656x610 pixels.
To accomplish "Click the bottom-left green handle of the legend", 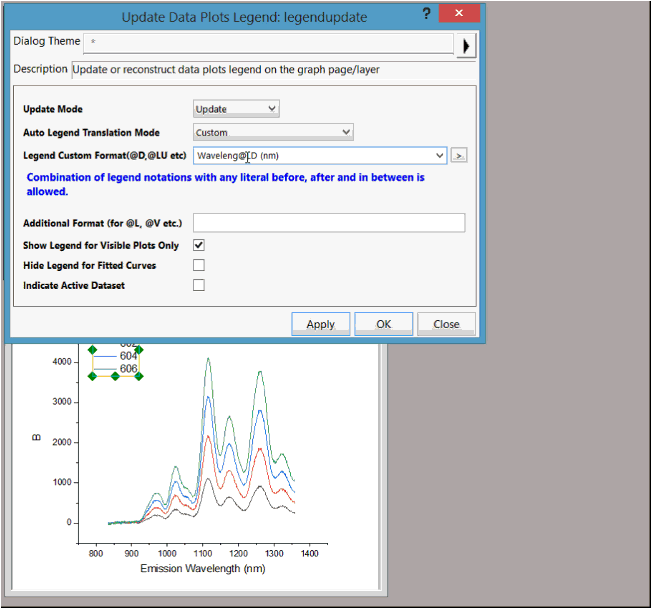I will 93,376.
